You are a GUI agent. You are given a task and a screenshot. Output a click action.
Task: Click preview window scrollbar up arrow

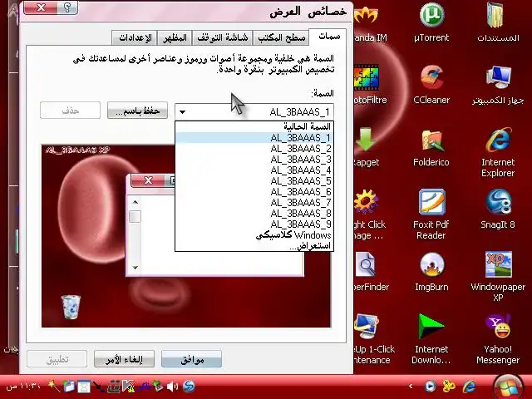[135, 202]
